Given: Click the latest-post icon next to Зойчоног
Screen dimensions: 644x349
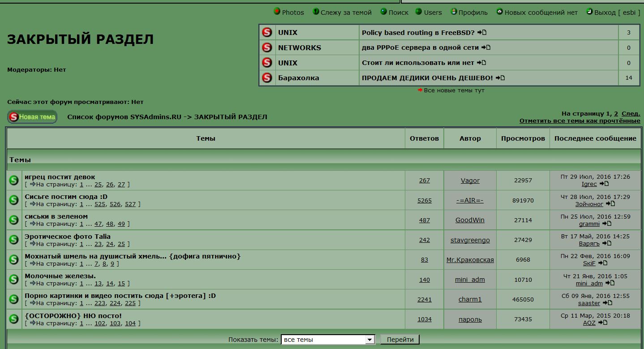Looking at the screenshot, I should 610,204.
